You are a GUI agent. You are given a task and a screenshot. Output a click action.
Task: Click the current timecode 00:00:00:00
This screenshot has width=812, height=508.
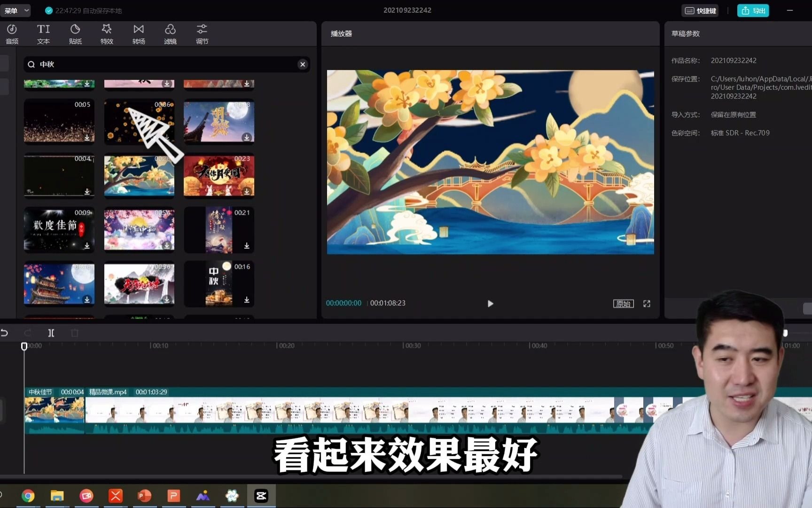[344, 303]
